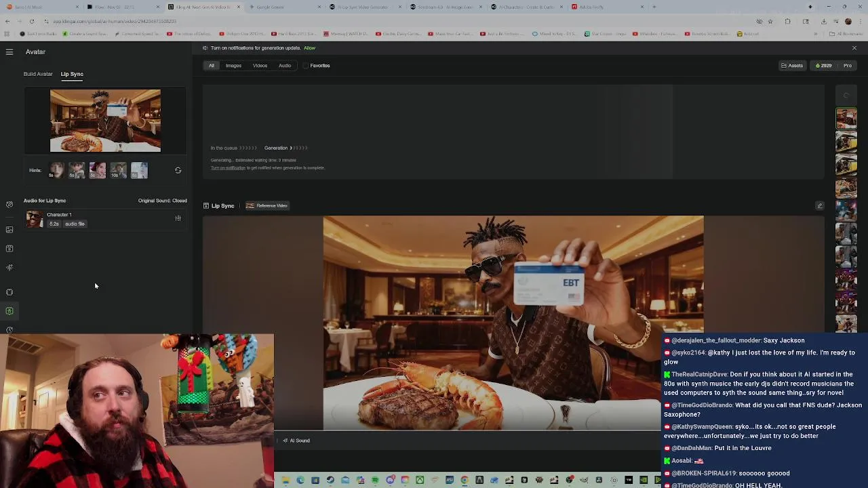Choose the first hint avatar thumbnail
This screenshot has width=868, height=488.
pyautogui.click(x=56, y=170)
